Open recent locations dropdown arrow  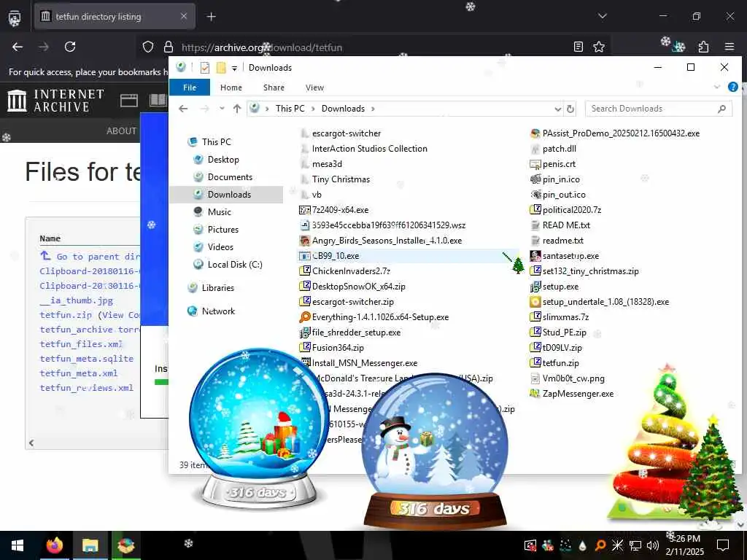coord(222,109)
